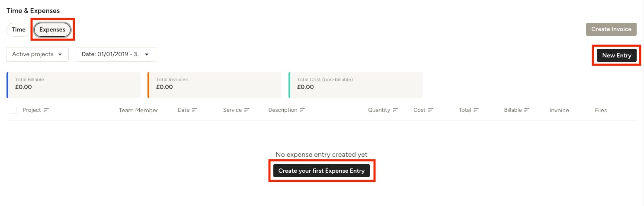Click the Team Member column header
Screen dimensions: 644x206
138,110
